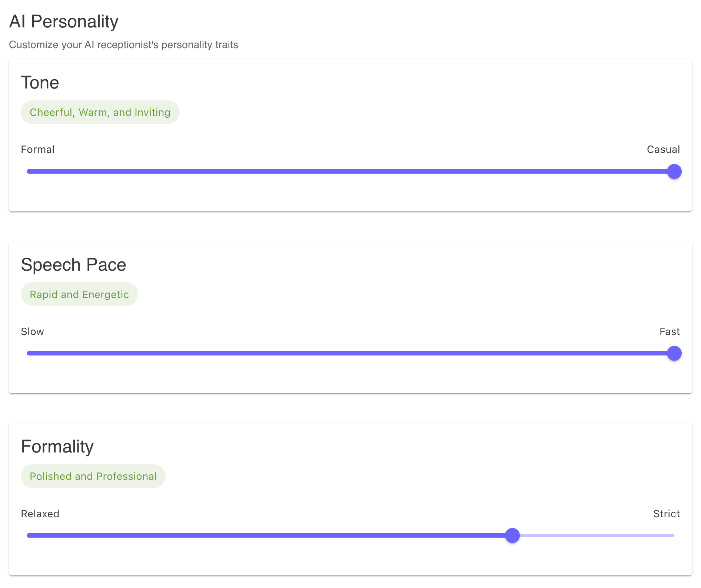Click the Tone section heading

(40, 82)
